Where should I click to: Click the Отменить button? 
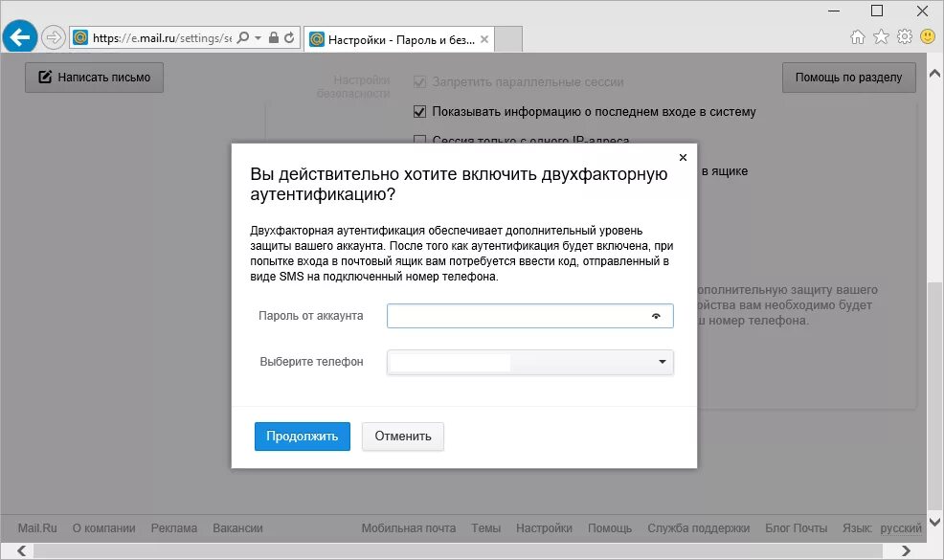pyautogui.click(x=403, y=437)
